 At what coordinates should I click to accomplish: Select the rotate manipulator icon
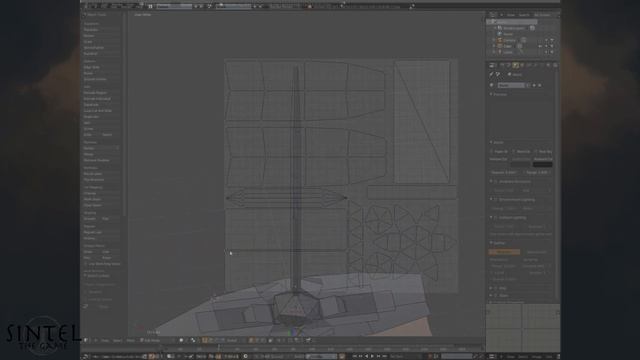(x=217, y=340)
